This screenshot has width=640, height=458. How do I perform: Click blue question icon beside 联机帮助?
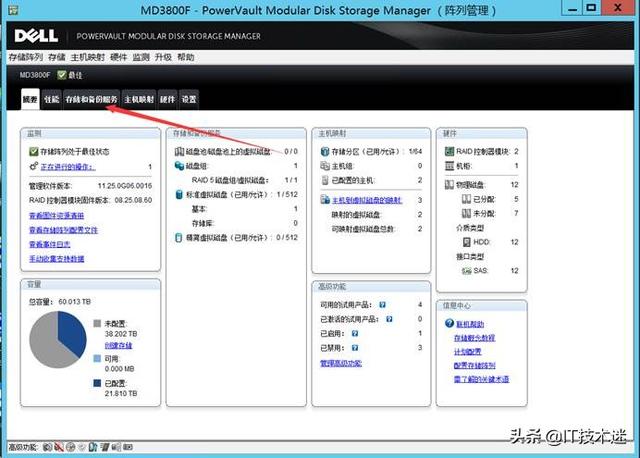tap(449, 323)
